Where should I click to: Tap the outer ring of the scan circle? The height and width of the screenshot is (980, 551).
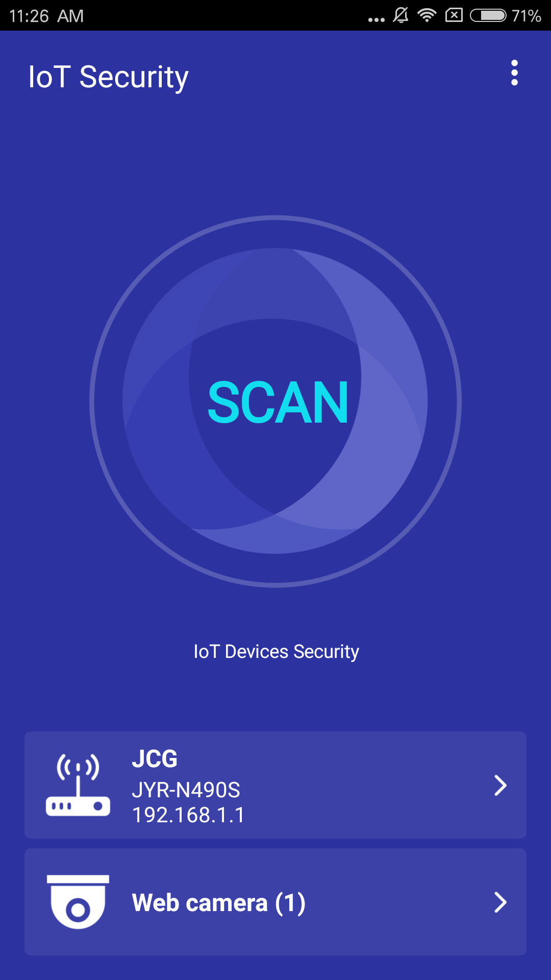point(275,218)
